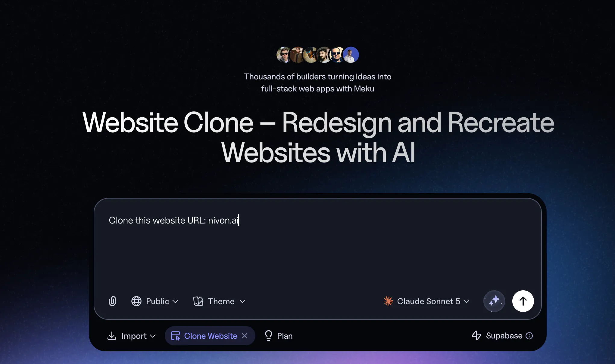Open the Supabase info icon

point(529,336)
